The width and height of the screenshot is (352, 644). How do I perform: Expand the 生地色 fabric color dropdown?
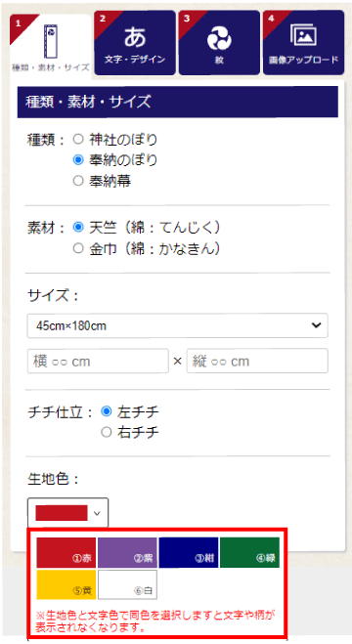tap(67, 513)
